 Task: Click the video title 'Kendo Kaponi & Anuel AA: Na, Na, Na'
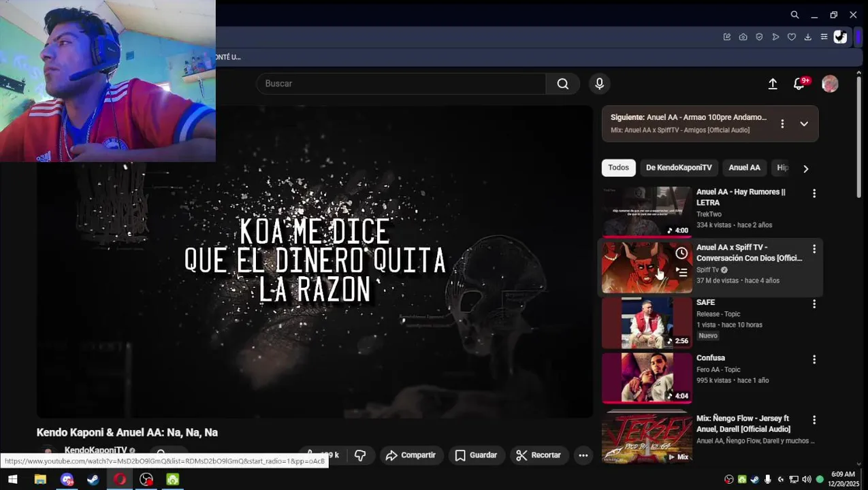tap(127, 433)
